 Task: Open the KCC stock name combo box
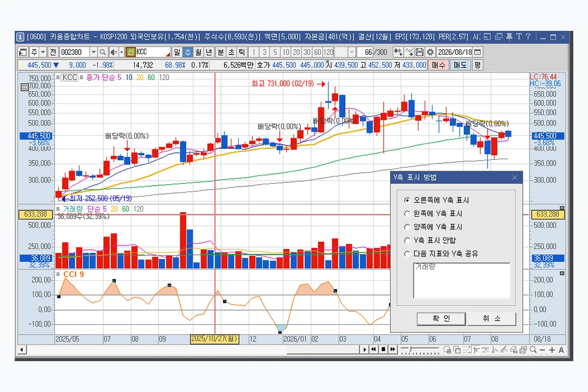pyautogui.click(x=153, y=51)
